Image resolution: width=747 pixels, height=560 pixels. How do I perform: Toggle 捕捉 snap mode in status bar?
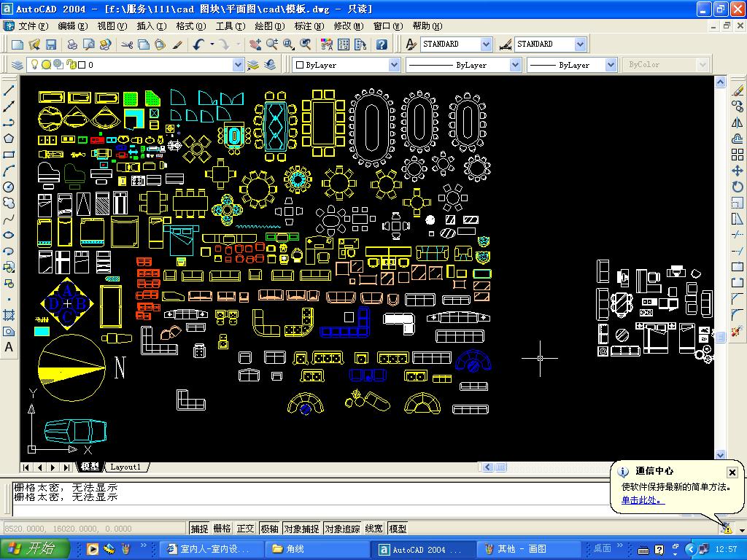(200, 529)
